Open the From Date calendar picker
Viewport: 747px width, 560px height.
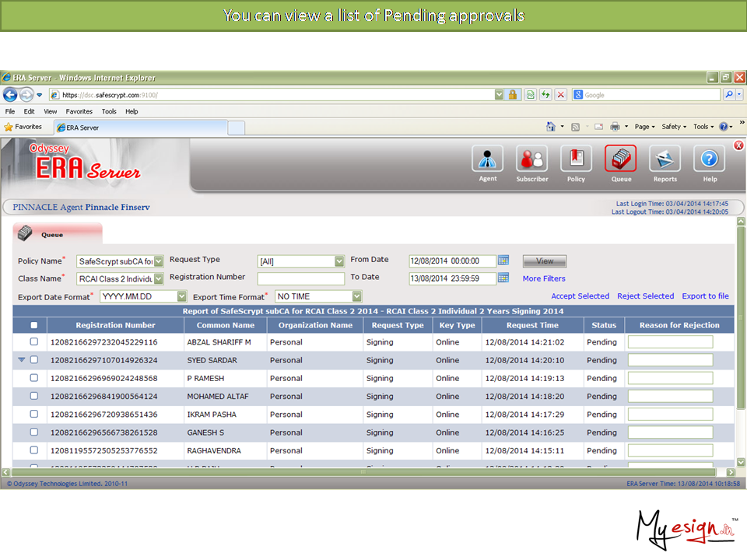(x=503, y=261)
